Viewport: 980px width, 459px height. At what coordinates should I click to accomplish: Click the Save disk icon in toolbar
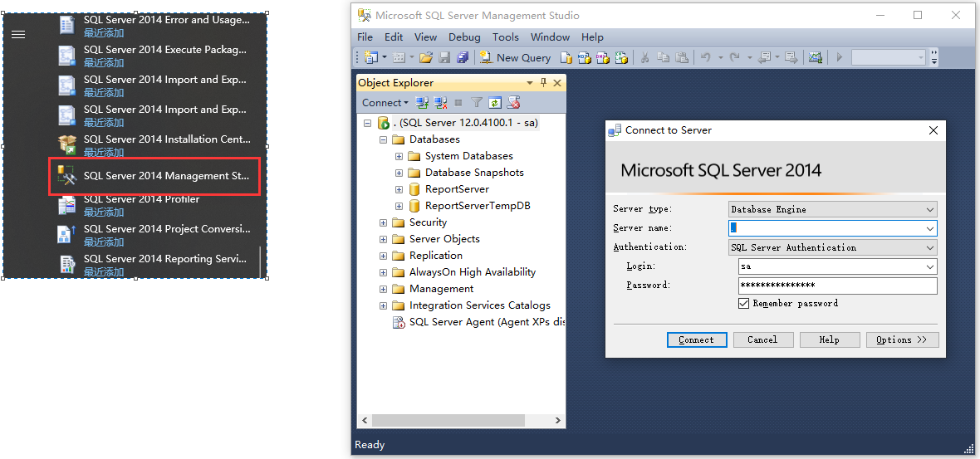tap(444, 57)
